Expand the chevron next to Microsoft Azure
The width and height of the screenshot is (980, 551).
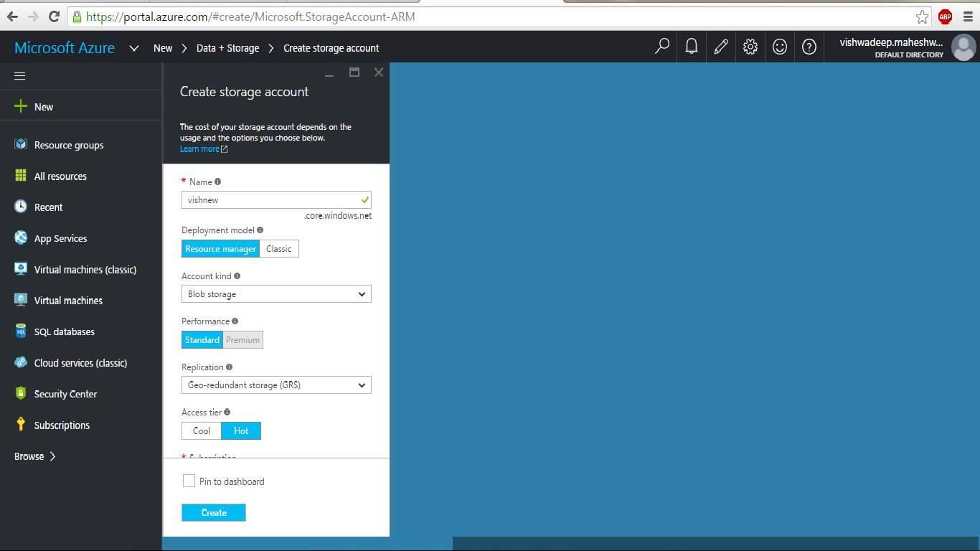(x=134, y=48)
